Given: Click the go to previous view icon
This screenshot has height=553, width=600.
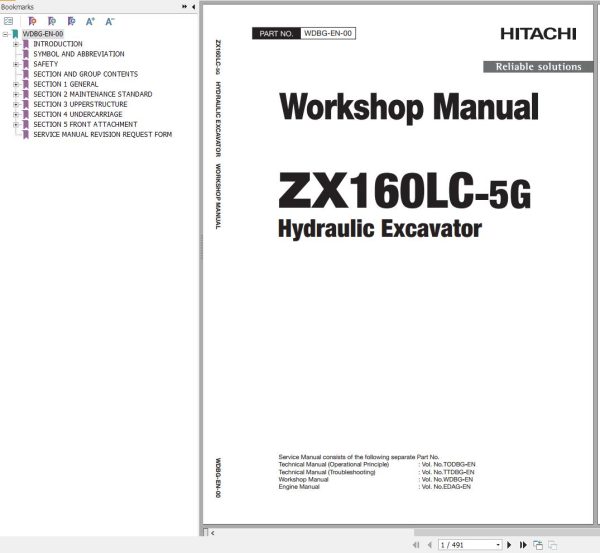Looking at the screenshot, I should point(538,545).
